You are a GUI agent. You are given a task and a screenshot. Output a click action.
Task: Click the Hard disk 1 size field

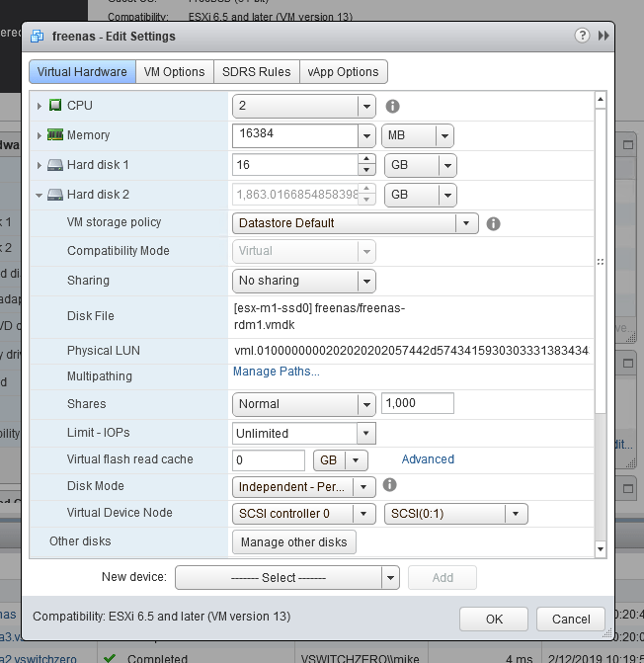tap(295, 165)
